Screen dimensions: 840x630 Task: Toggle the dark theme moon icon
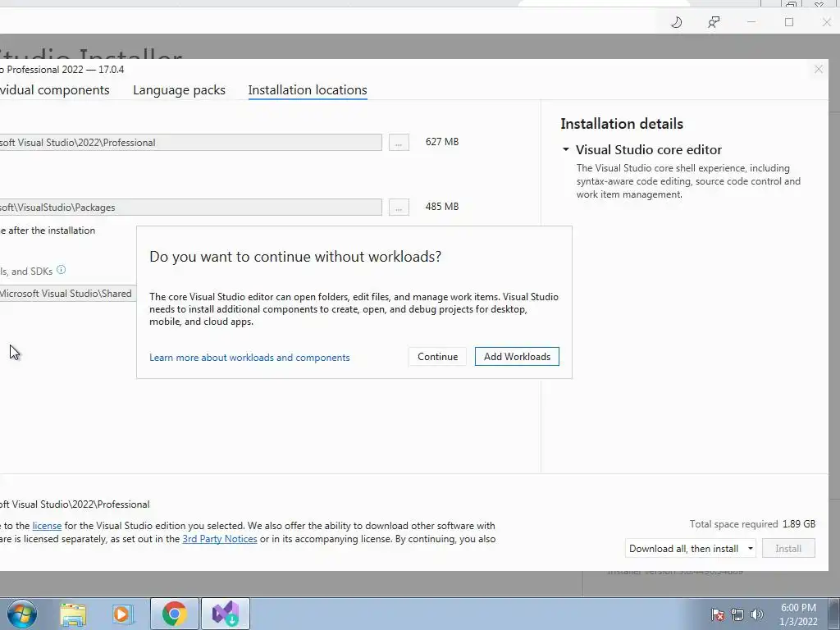click(676, 22)
